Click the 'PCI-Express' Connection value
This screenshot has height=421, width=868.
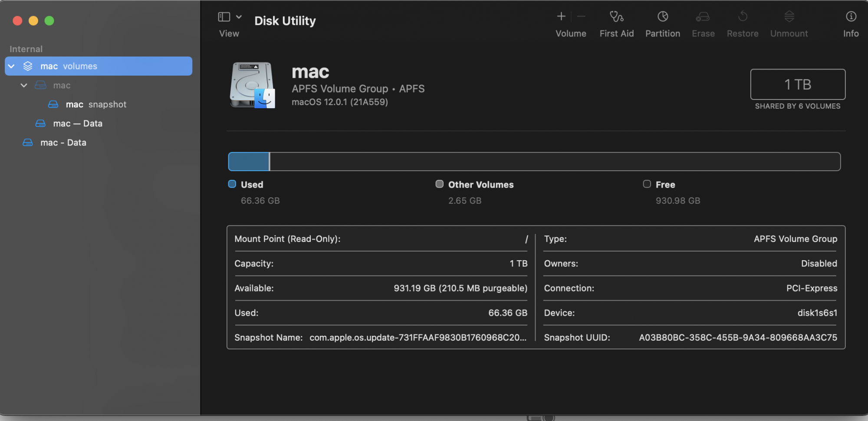click(812, 288)
